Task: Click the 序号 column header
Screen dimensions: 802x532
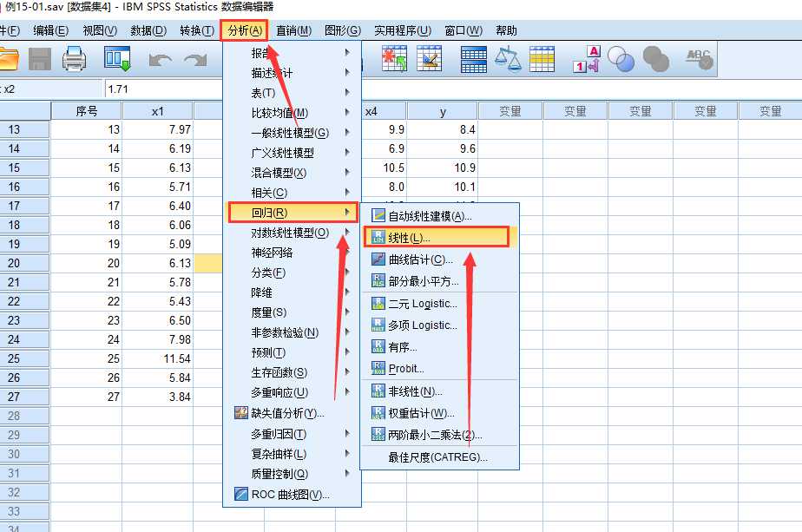Action: [x=87, y=111]
